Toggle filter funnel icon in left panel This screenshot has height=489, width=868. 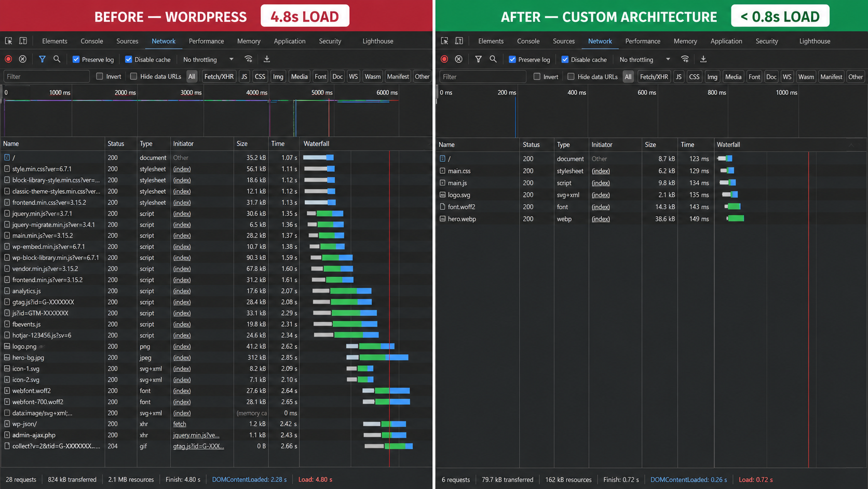pos(42,59)
